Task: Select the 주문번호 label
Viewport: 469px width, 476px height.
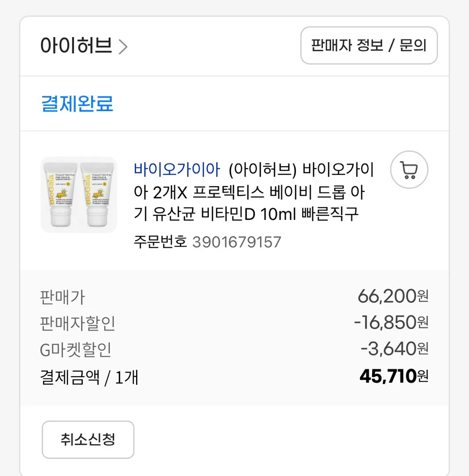Action: 160,242
